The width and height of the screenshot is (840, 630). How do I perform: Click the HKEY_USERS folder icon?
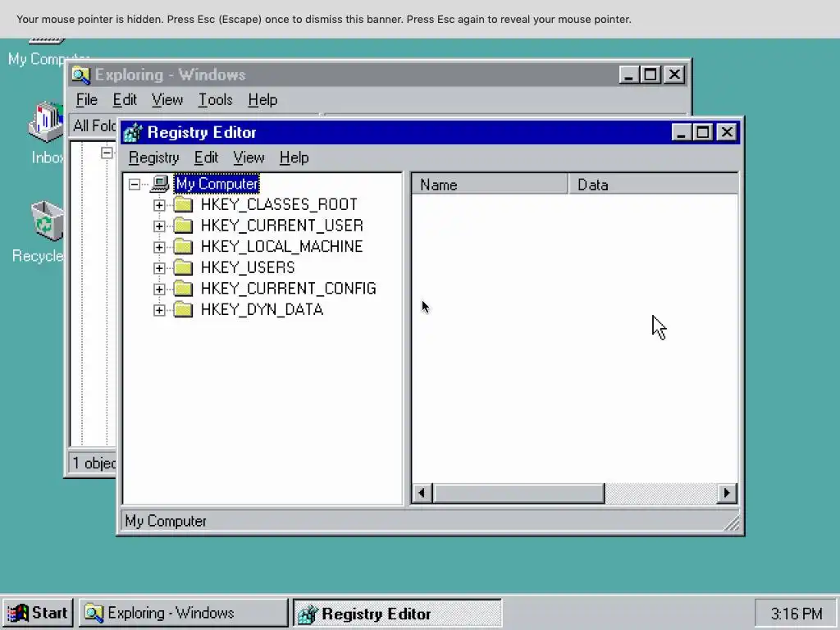[183, 267]
